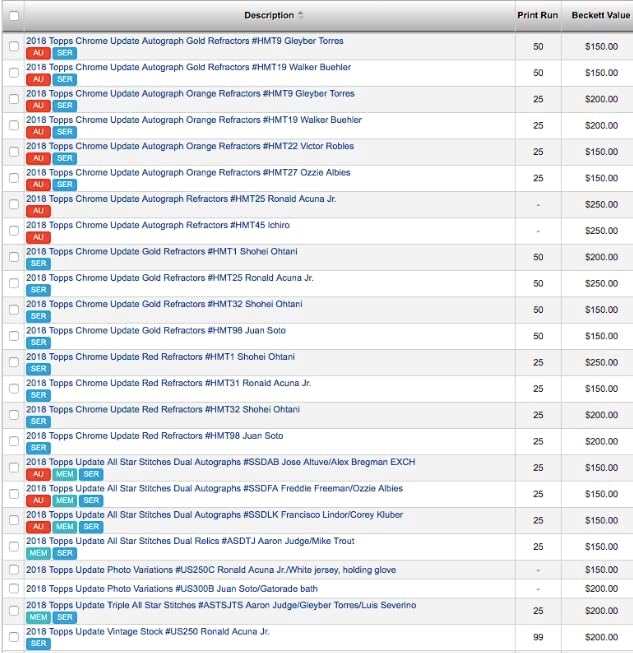Click MEM badge under Triple All Star Stitches #ASTSJTS
This screenshot has width=633, height=653.
pyautogui.click(x=38, y=617)
